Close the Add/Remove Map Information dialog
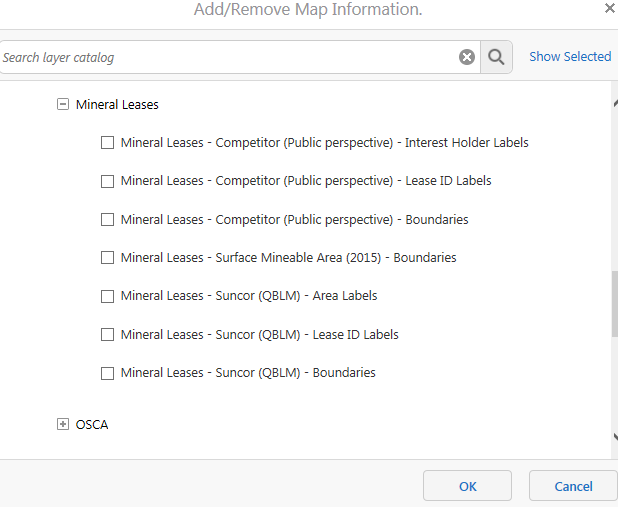Image resolution: width=618 pixels, height=507 pixels. pos(610,8)
